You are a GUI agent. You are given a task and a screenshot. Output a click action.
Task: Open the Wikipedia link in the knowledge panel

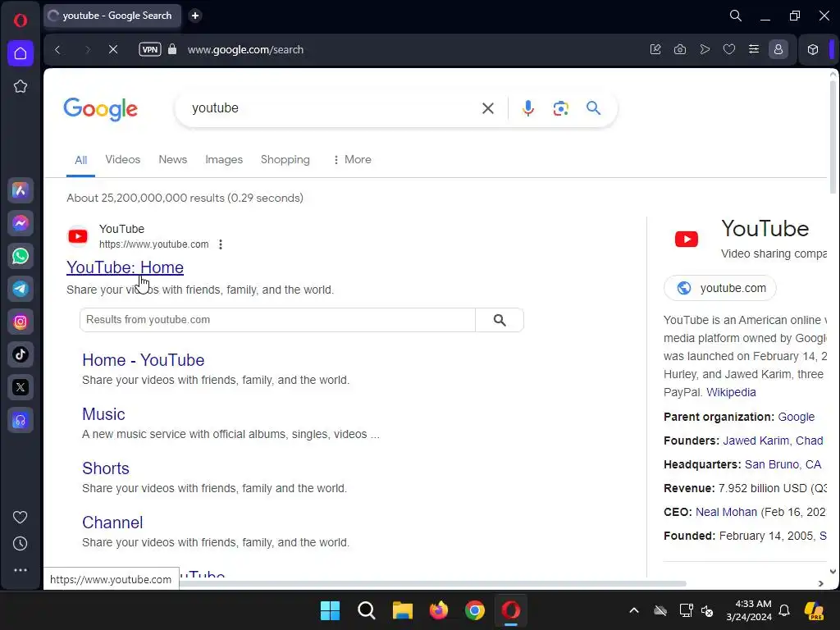point(731,392)
